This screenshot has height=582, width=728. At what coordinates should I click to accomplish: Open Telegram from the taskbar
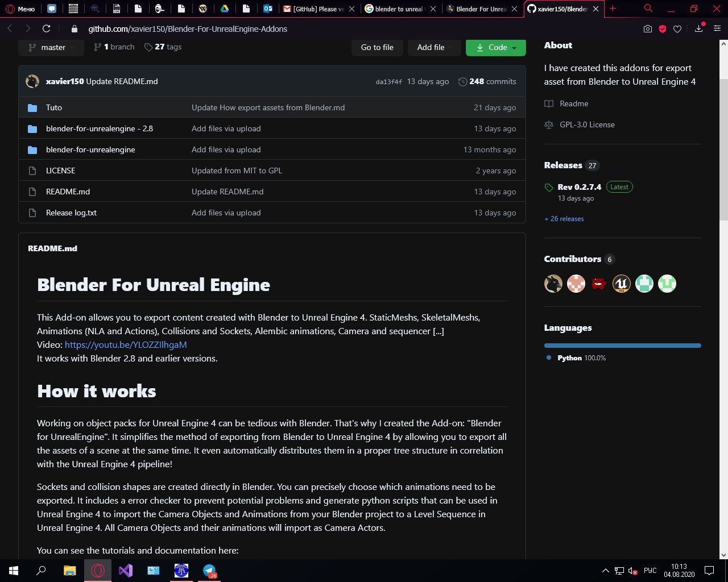[x=209, y=571]
